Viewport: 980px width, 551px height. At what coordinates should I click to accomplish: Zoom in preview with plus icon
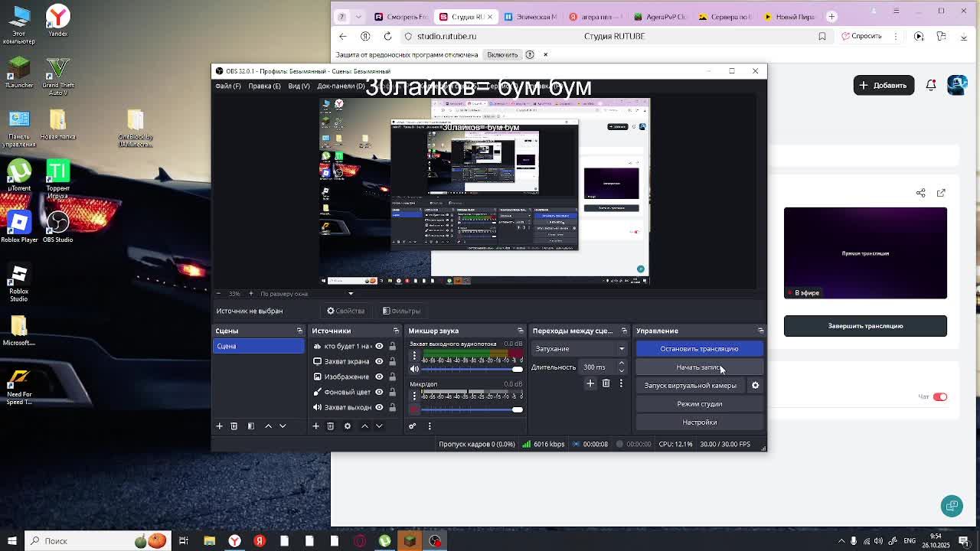pyautogui.click(x=250, y=294)
